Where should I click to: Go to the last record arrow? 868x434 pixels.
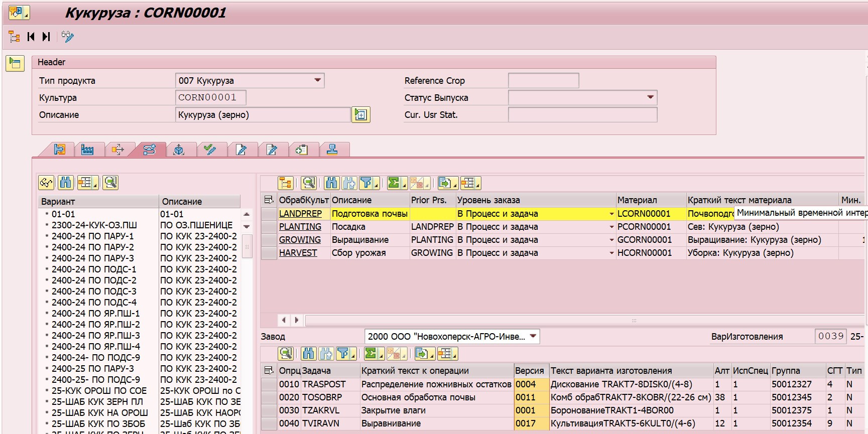click(x=46, y=37)
